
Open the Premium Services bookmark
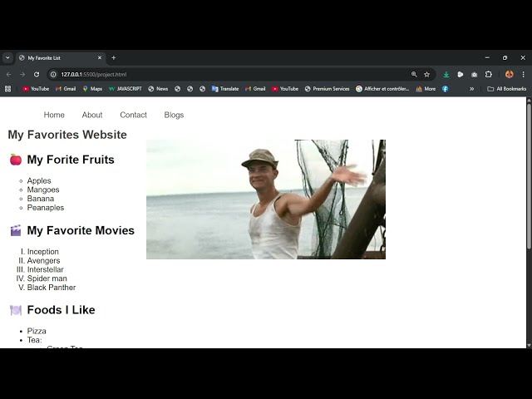click(x=327, y=89)
